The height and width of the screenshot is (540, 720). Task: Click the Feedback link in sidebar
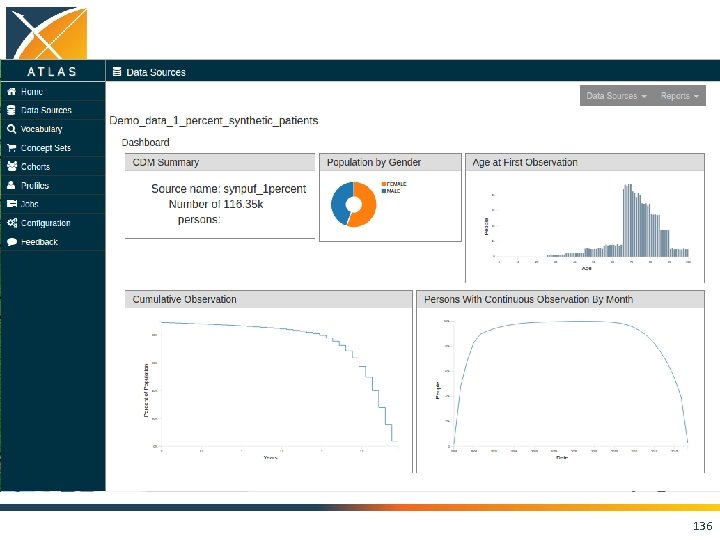39,242
